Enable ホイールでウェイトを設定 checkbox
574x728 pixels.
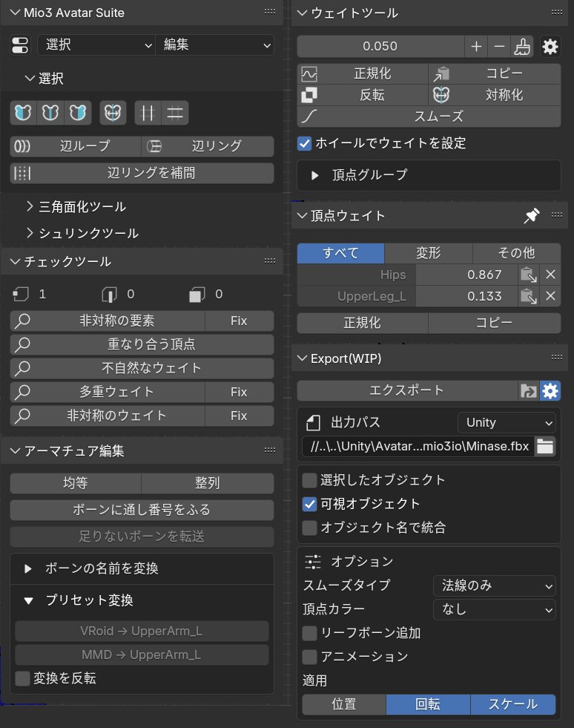click(304, 143)
